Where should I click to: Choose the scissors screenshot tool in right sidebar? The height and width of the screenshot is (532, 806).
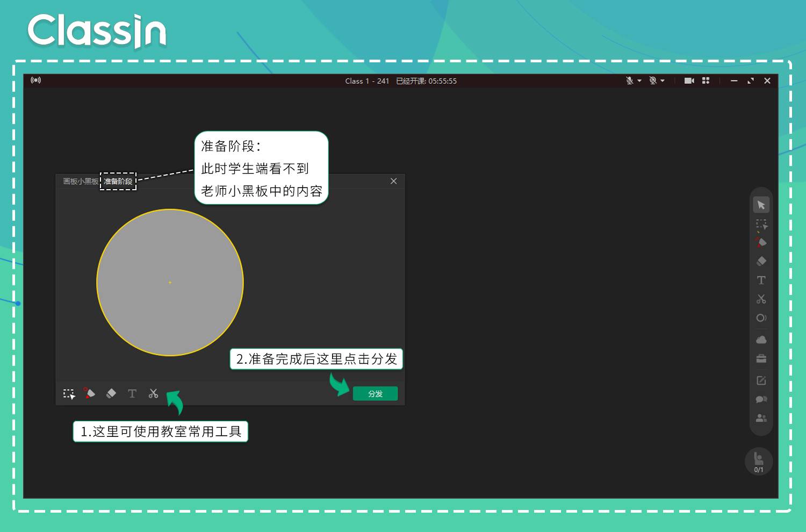click(x=761, y=299)
